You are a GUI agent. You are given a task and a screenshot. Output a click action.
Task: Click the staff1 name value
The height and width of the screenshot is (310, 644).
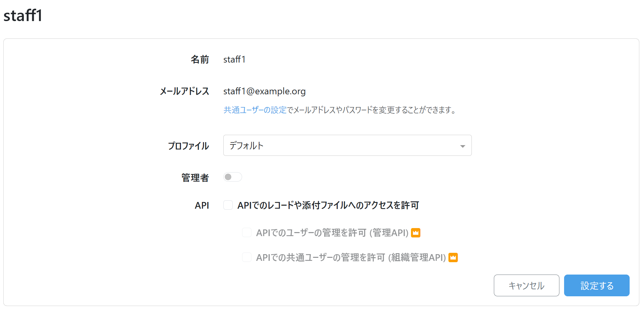pos(234,60)
